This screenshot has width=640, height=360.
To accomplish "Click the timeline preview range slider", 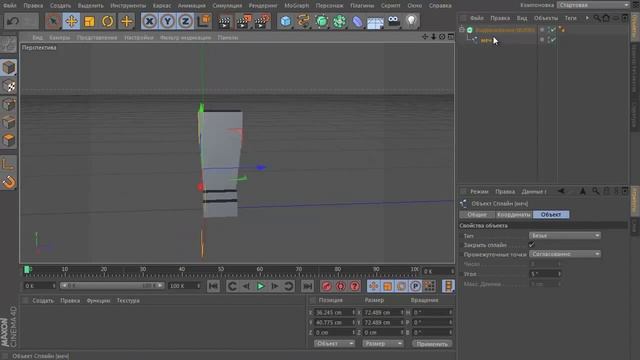I will [113, 286].
